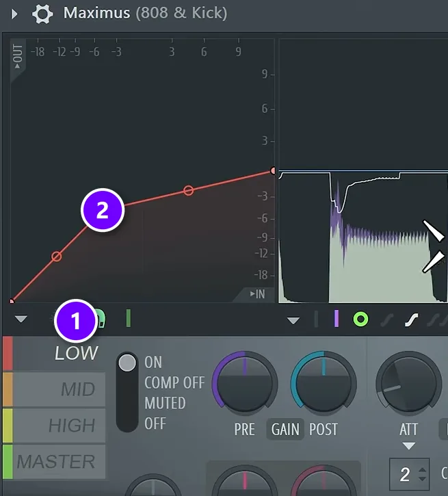Click the POST label

(323, 429)
